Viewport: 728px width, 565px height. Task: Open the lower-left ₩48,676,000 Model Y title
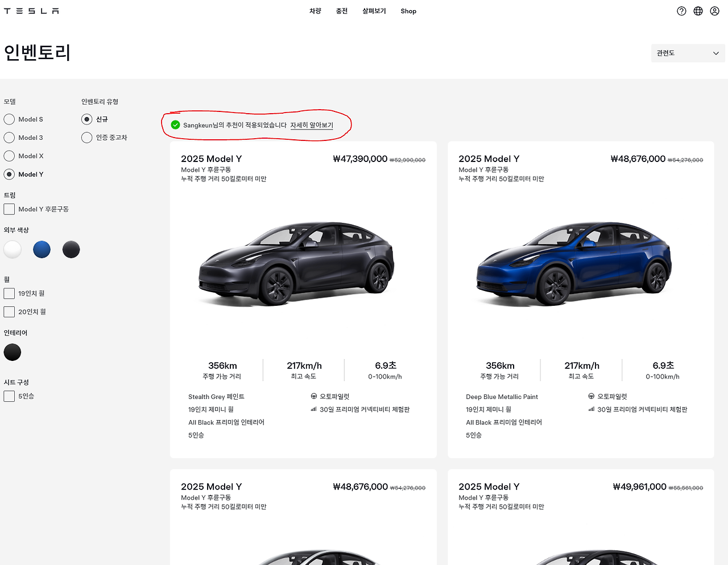tap(212, 487)
